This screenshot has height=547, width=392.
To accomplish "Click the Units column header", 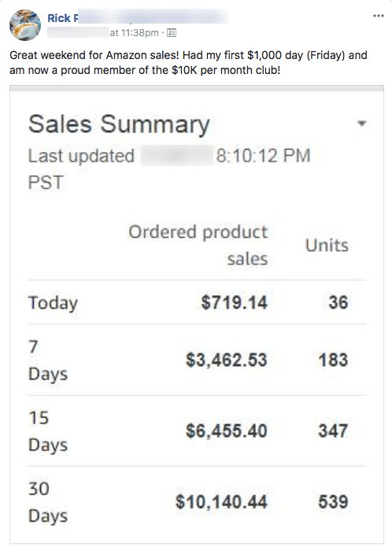I will [327, 246].
